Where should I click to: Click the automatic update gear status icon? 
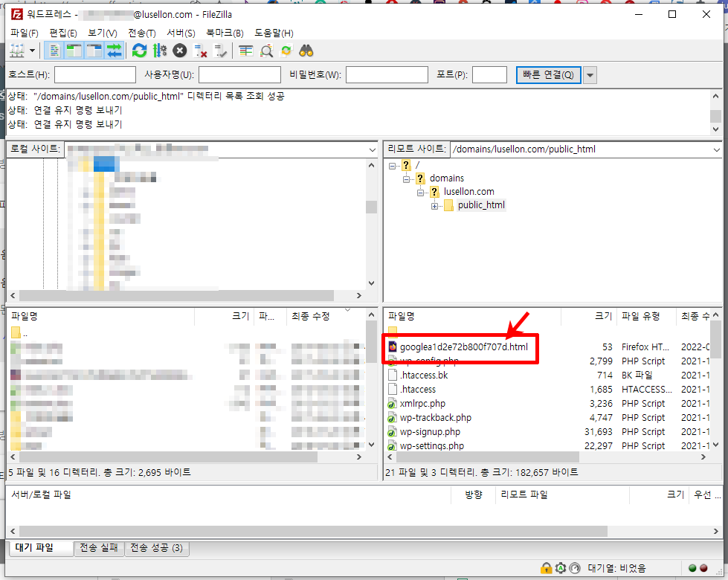pos(561,568)
